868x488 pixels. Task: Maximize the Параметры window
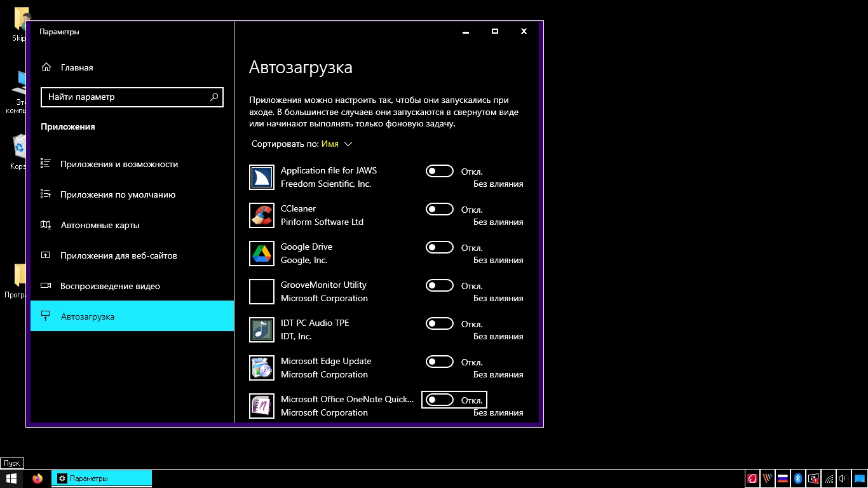pyautogui.click(x=495, y=31)
